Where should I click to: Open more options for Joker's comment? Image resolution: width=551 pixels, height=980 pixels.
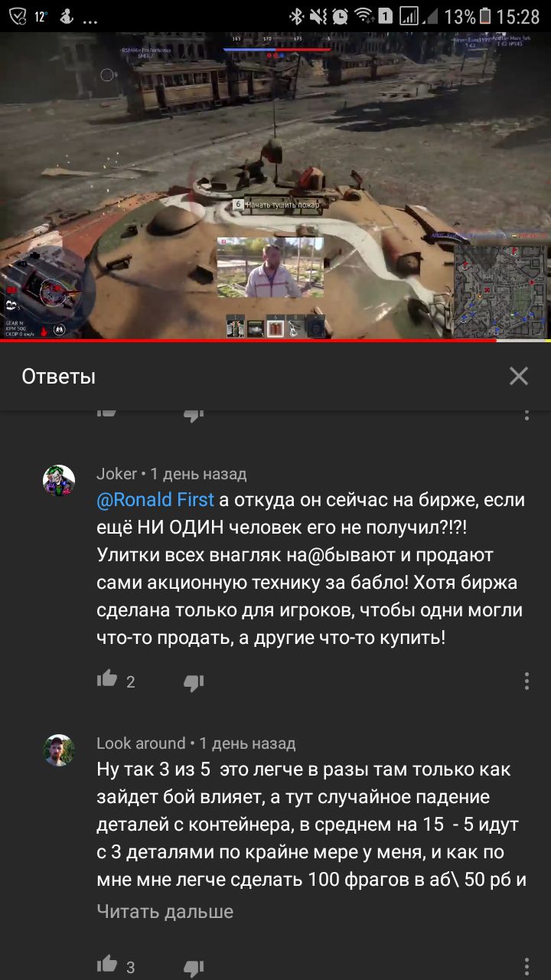point(527,681)
